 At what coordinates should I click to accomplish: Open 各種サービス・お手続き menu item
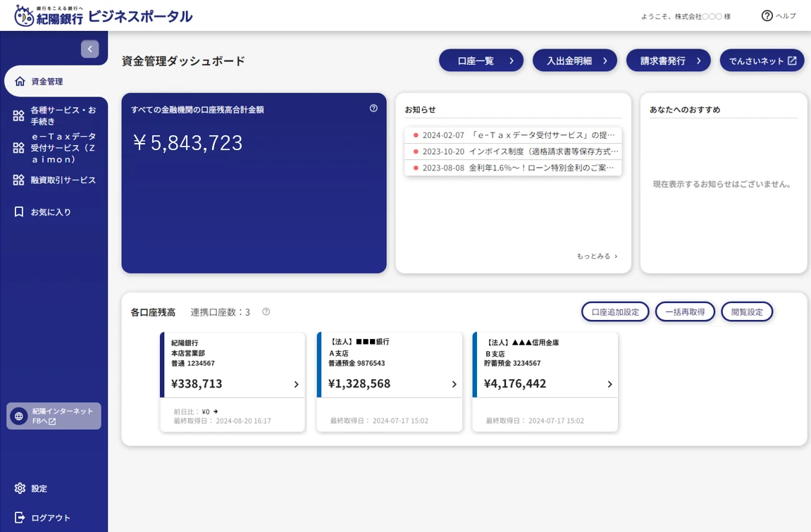click(x=56, y=116)
